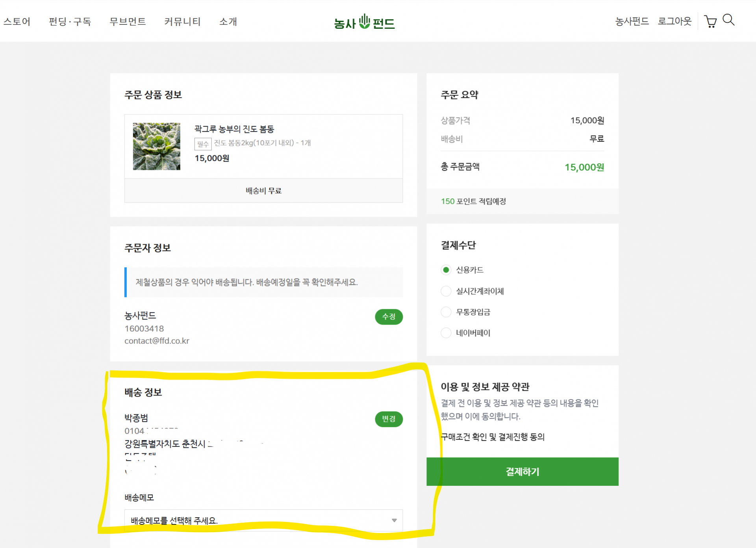756x548 pixels.
Task: Click the 로그아웃 link
Action: 674,21
